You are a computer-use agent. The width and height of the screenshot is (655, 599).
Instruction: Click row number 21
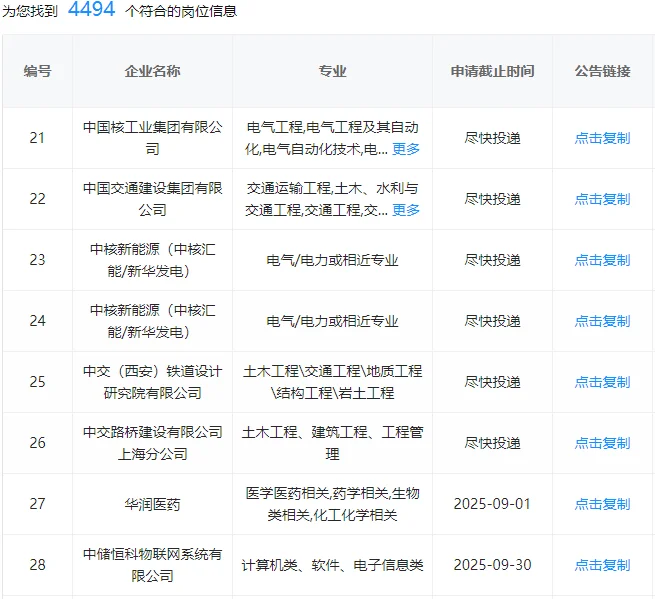pos(37,138)
